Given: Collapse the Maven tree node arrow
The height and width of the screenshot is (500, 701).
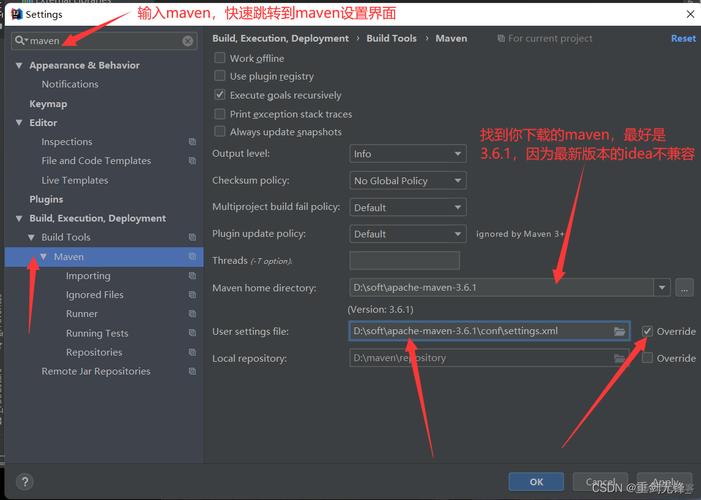Looking at the screenshot, I should pyautogui.click(x=43, y=256).
